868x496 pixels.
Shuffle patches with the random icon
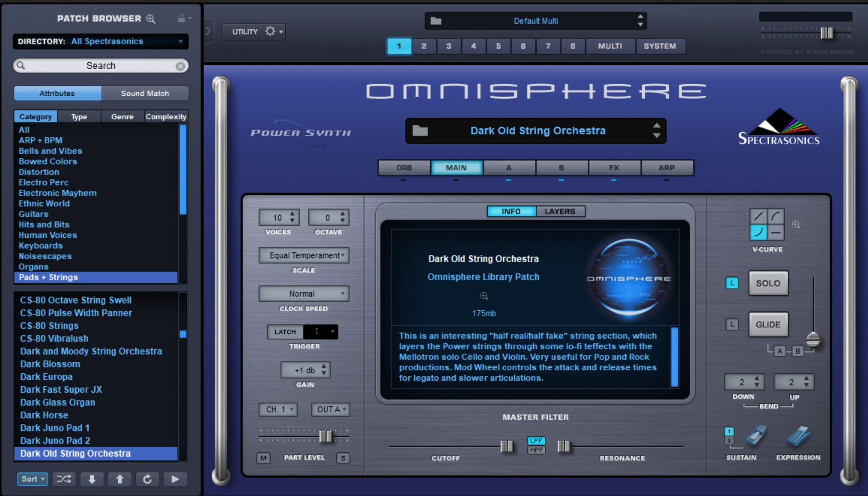click(64, 479)
